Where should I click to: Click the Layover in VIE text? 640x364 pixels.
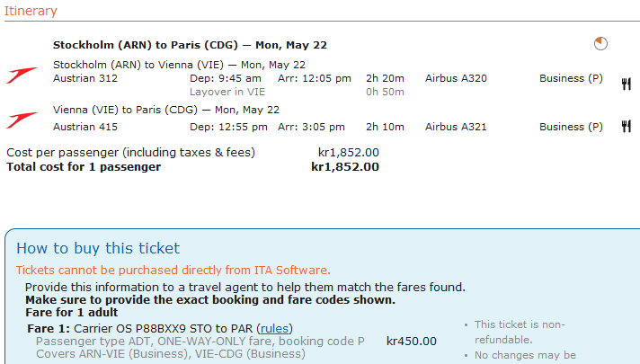pos(228,92)
